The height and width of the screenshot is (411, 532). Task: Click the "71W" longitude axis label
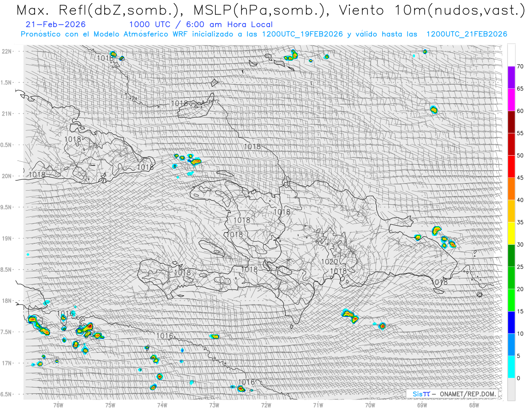coord(318,404)
